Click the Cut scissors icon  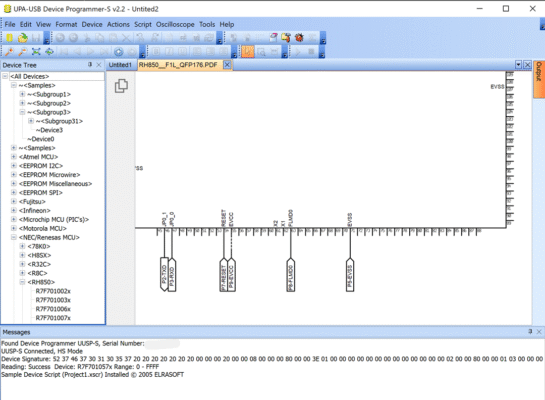pyautogui.click(x=87, y=38)
